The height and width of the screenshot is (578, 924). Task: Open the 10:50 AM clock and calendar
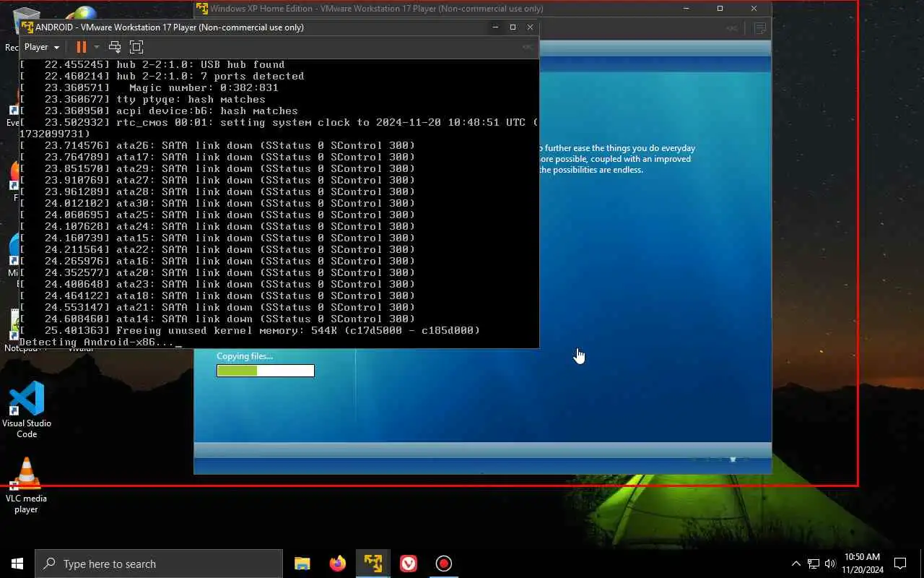(862, 564)
